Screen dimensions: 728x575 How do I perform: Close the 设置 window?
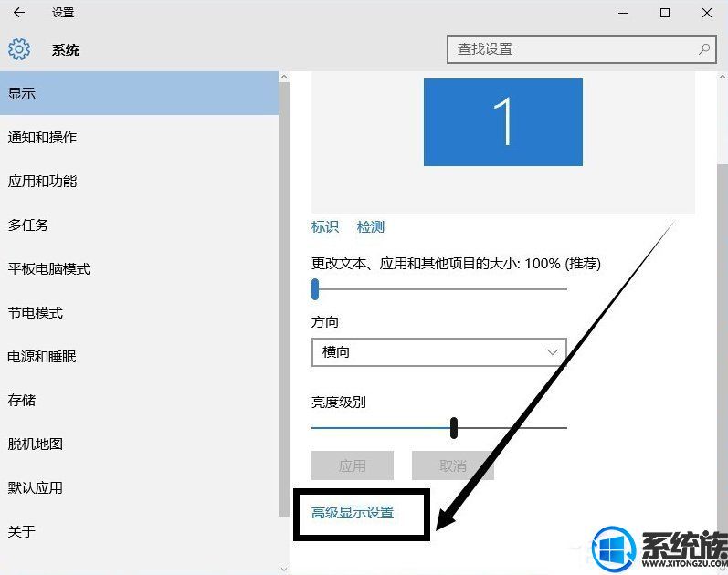[707, 13]
